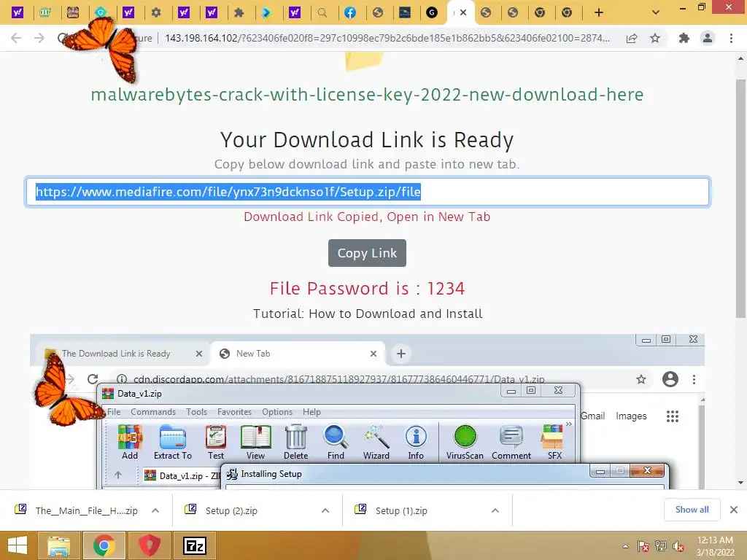
Task: Switch to the blue arrow favicon tab
Action: (266, 13)
